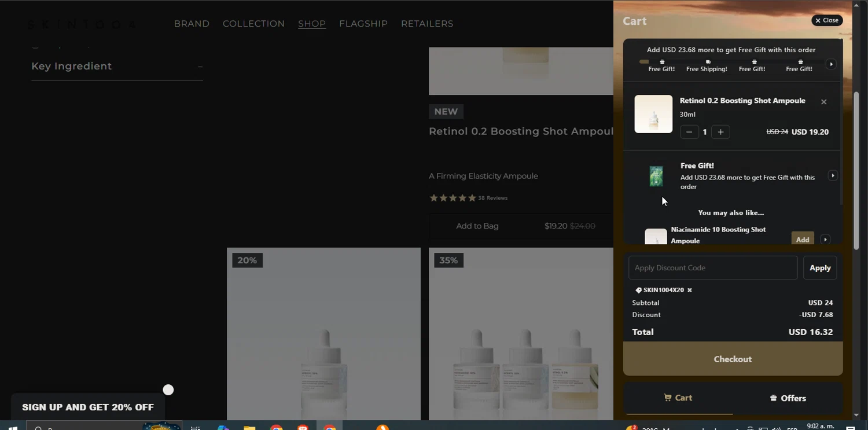Remove Retinol ampoule from cart

click(x=824, y=102)
